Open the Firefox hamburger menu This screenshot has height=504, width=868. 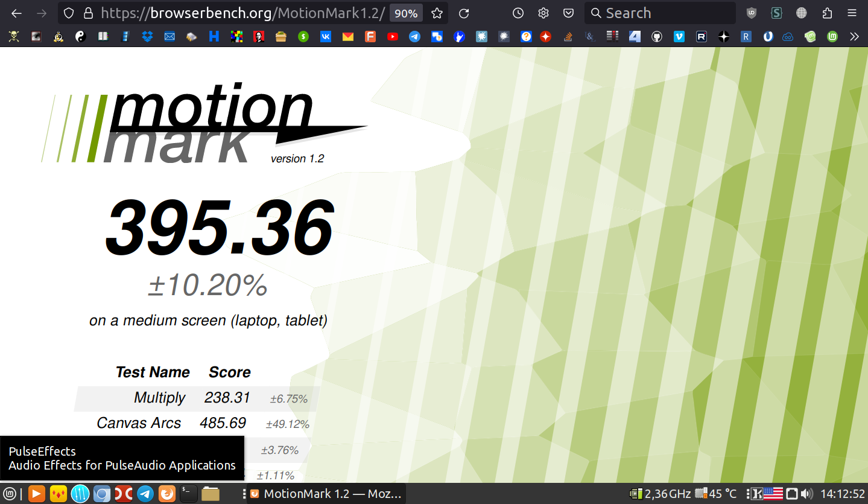pyautogui.click(x=852, y=13)
